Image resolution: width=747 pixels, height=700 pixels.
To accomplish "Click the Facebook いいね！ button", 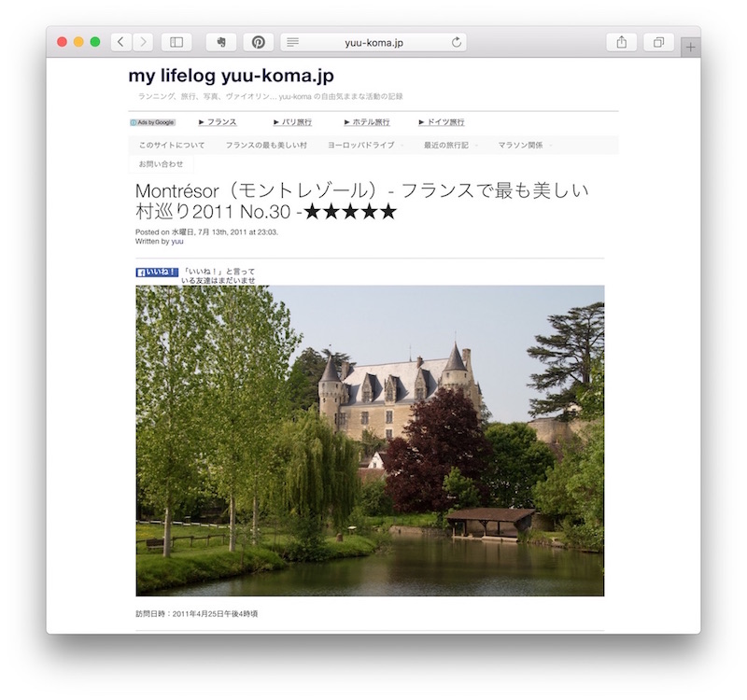I will pyautogui.click(x=157, y=272).
